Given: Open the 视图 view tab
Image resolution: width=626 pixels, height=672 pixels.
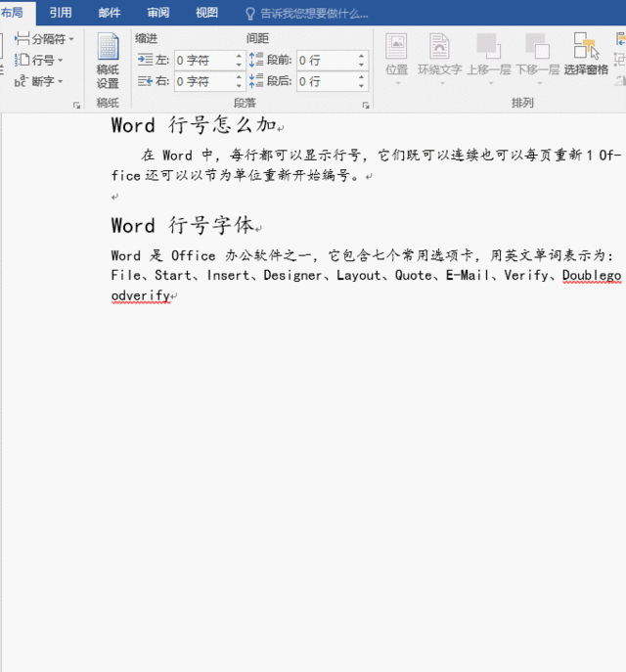Looking at the screenshot, I should pos(206,13).
